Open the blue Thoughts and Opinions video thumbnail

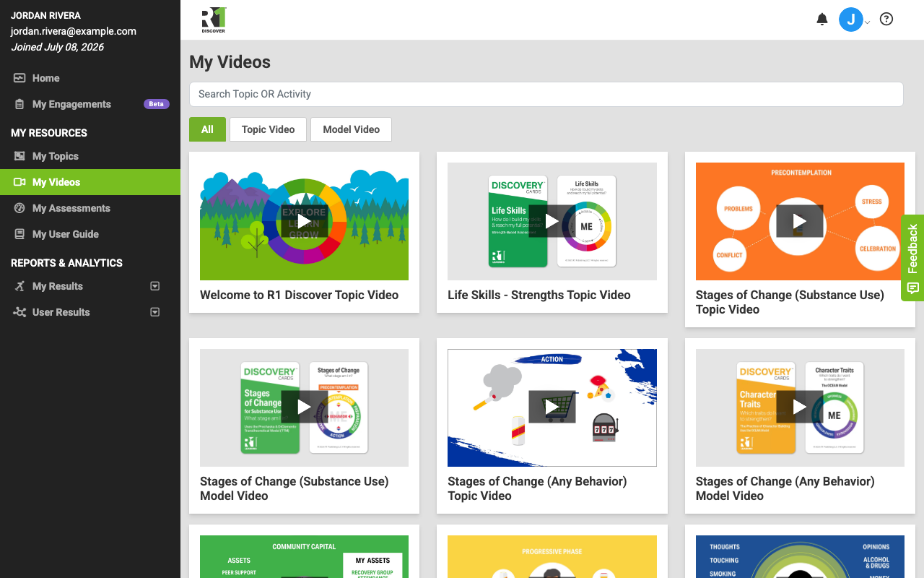click(800, 556)
